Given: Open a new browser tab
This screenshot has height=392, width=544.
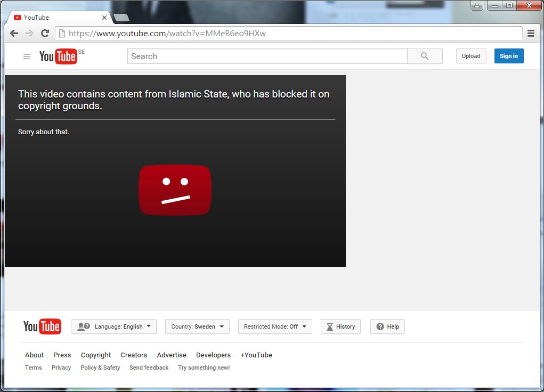Looking at the screenshot, I should 121,18.
